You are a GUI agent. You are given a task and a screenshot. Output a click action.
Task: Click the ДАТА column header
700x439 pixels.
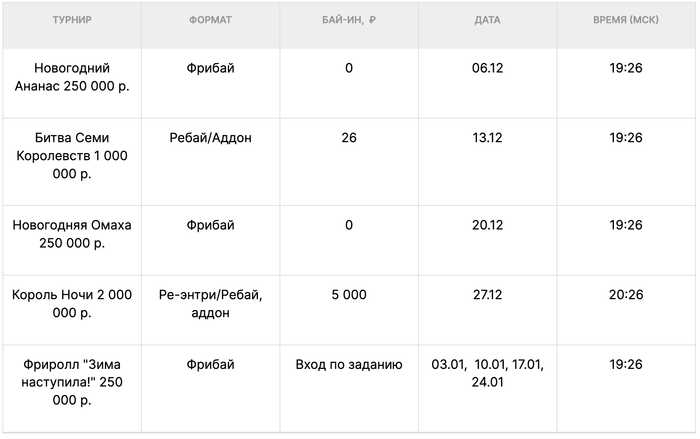coord(487,20)
